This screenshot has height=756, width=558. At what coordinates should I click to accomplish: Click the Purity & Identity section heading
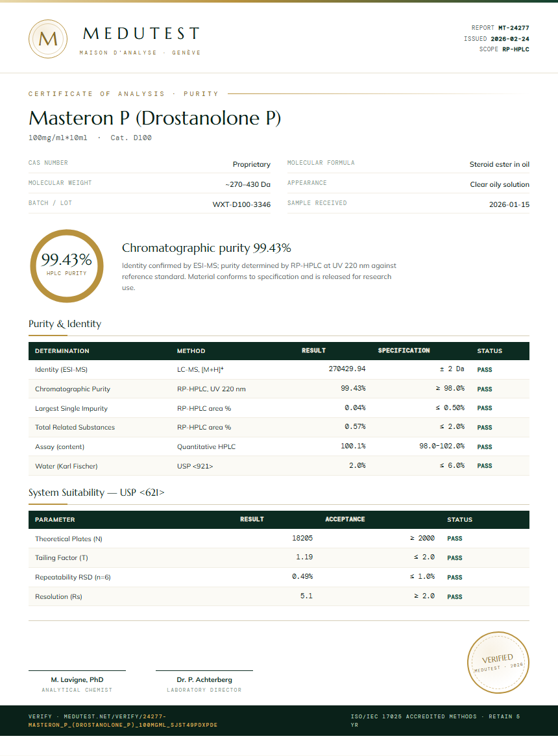tap(65, 324)
